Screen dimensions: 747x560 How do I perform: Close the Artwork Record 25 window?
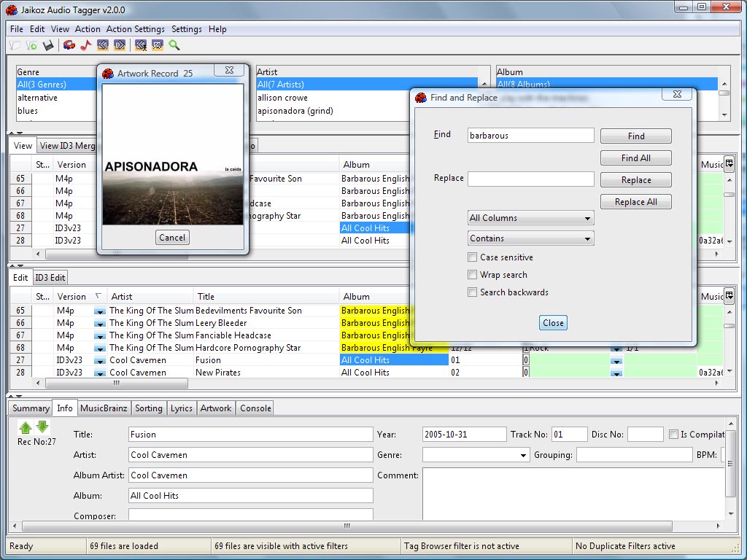coord(229,71)
